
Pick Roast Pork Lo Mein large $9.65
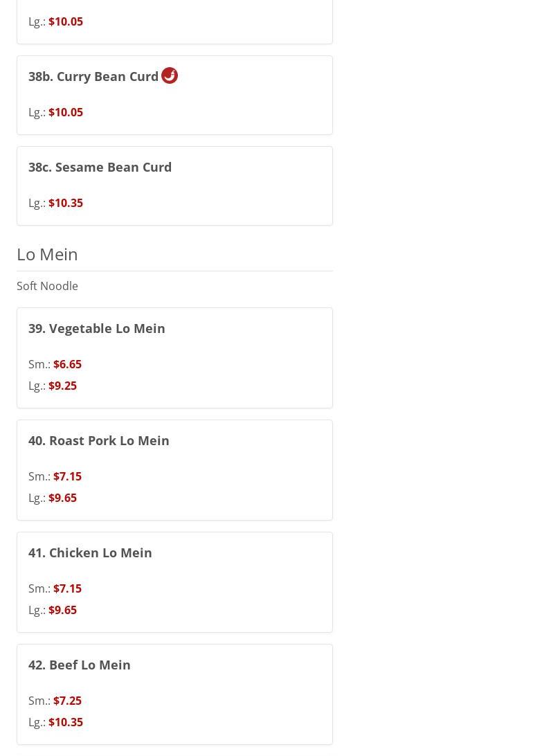62,498
